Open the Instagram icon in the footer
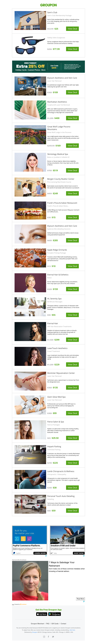The width and height of the screenshot is (97, 644). click(44, 636)
